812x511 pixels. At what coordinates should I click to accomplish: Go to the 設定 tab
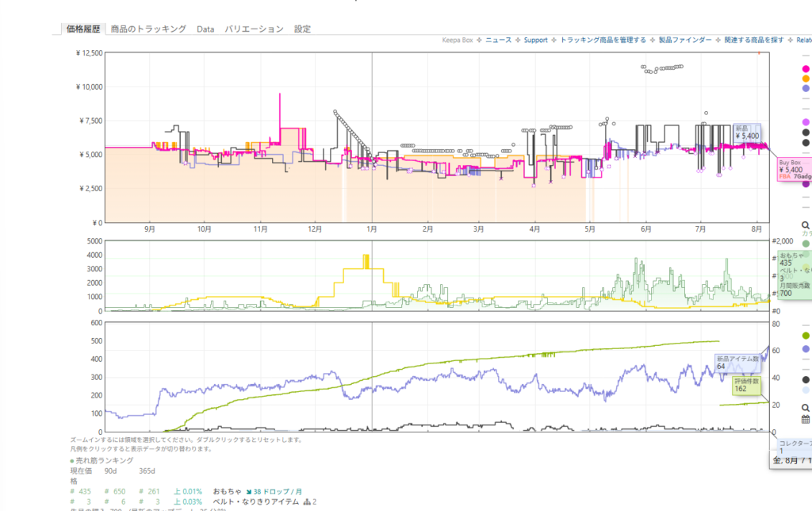coord(302,29)
